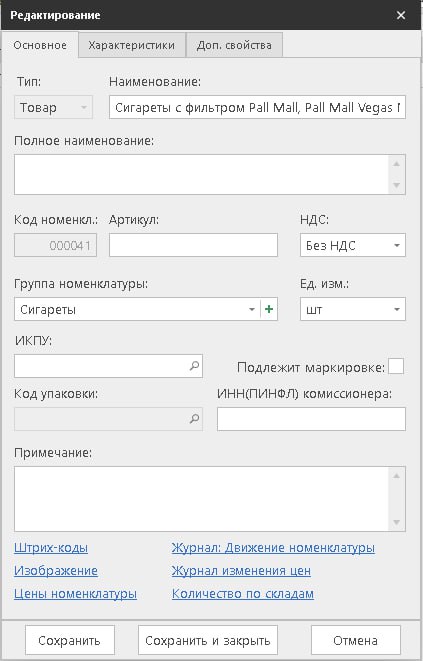The image size is (423, 661).
Task: Click the Отмена button
Action: coord(356,640)
